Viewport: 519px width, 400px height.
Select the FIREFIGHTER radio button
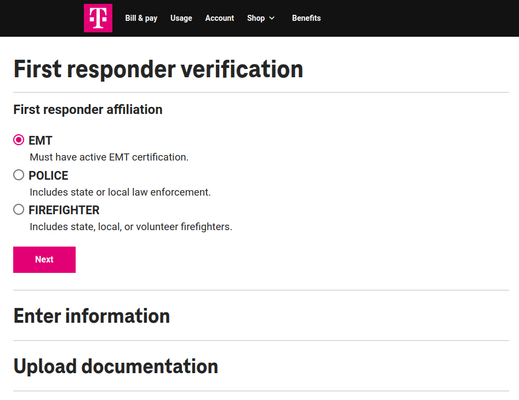tap(19, 210)
